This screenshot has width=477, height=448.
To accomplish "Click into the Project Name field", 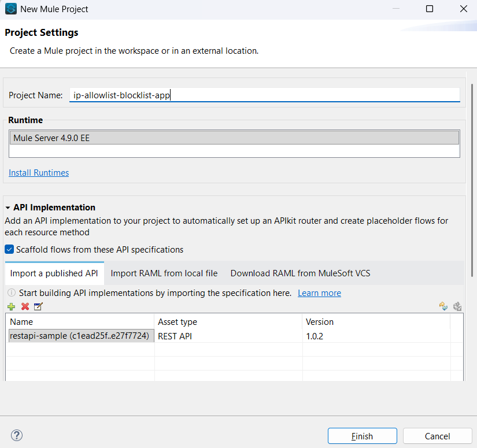I will [x=264, y=95].
